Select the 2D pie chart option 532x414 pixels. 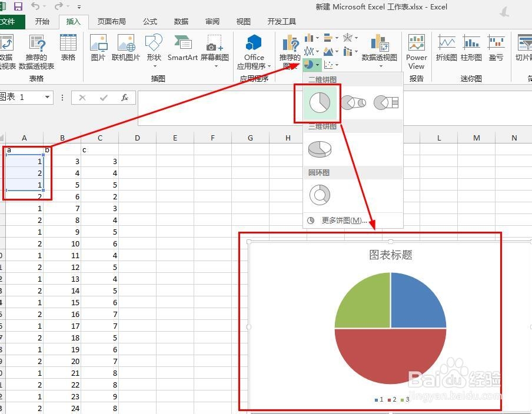(320, 102)
